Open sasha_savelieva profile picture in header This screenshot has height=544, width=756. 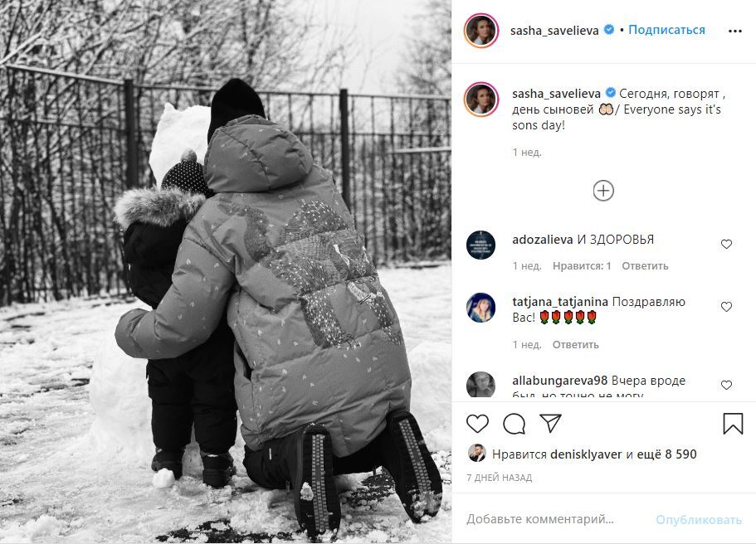tap(481, 31)
